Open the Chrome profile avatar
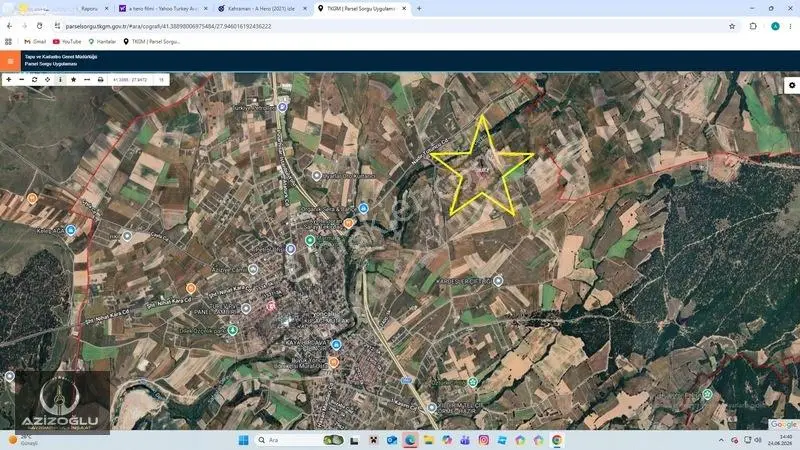Viewport: 800px width, 450px height. click(x=775, y=26)
